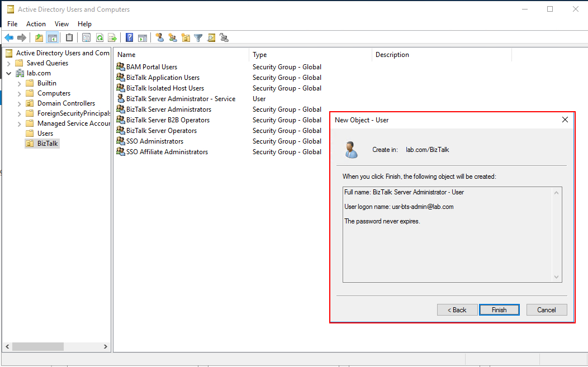Sort the list by Name column

pos(182,55)
